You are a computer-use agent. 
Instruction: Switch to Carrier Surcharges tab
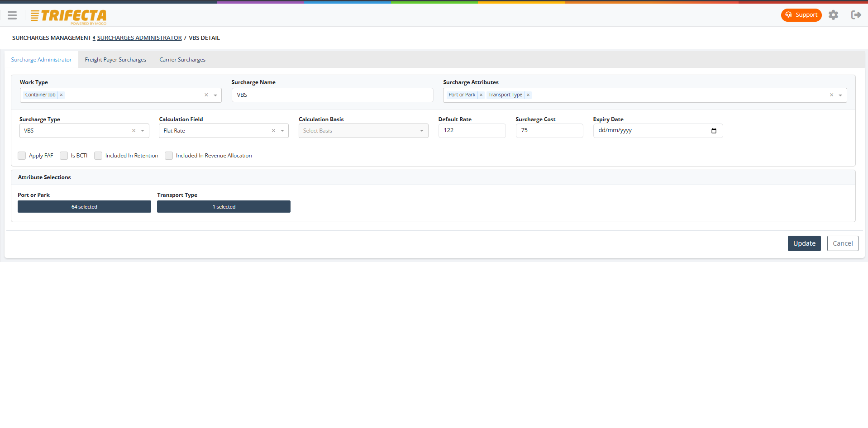(x=182, y=60)
